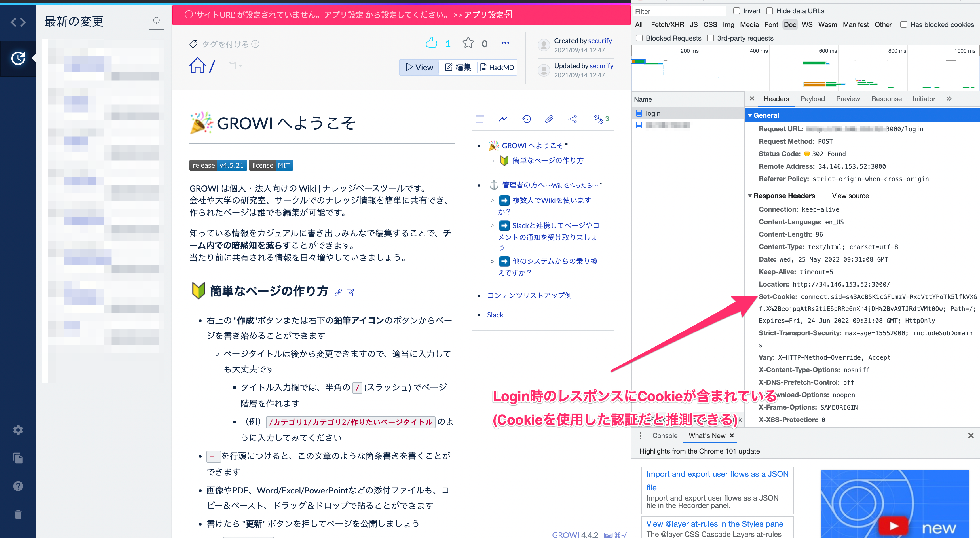The height and width of the screenshot is (538, 980).
Task: Open the Headers tab
Action: click(x=776, y=99)
